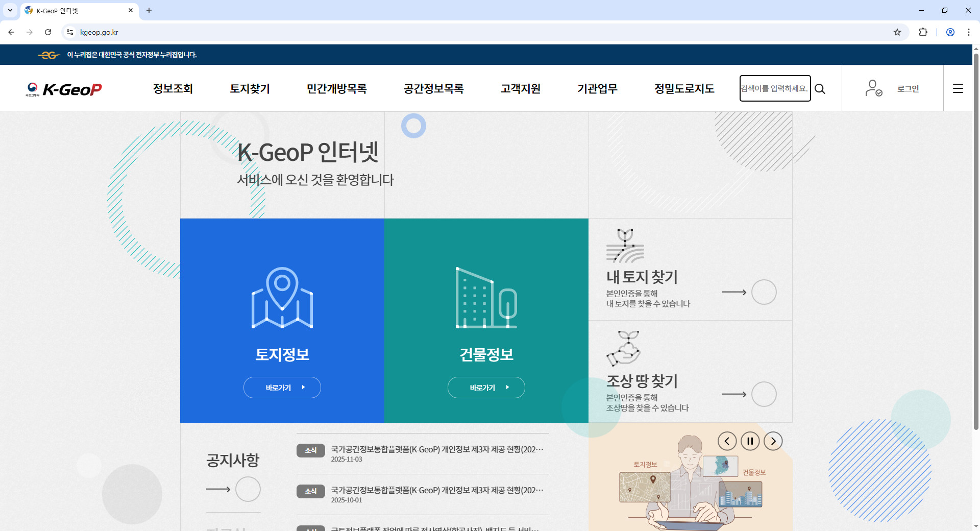Open a new browser tab
Image resolution: width=980 pixels, height=531 pixels.
[x=149, y=10]
